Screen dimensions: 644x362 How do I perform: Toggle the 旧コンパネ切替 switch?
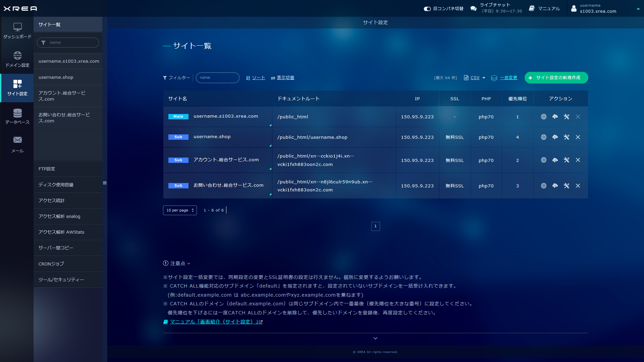[427, 9]
